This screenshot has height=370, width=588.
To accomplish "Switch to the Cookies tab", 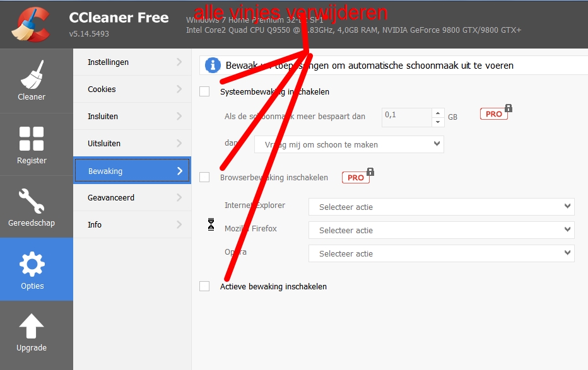I will coord(132,89).
